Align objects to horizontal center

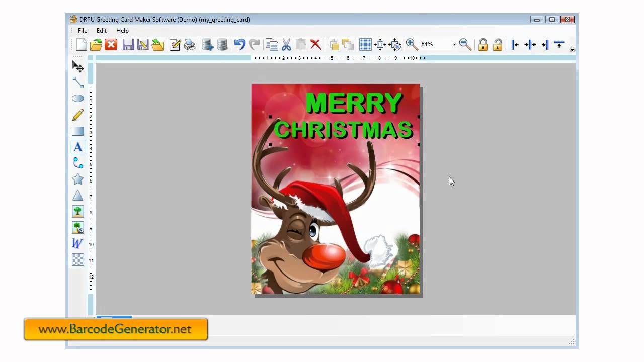[x=530, y=45]
